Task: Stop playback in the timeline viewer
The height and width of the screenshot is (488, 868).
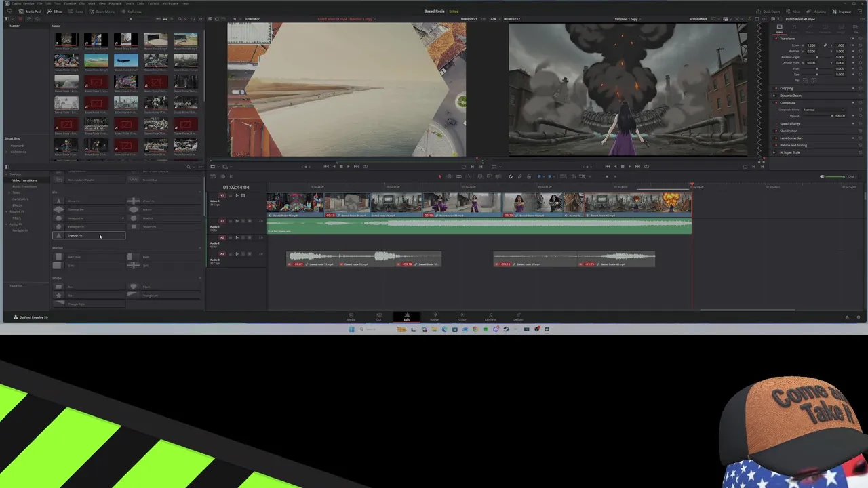Action: 623,166
